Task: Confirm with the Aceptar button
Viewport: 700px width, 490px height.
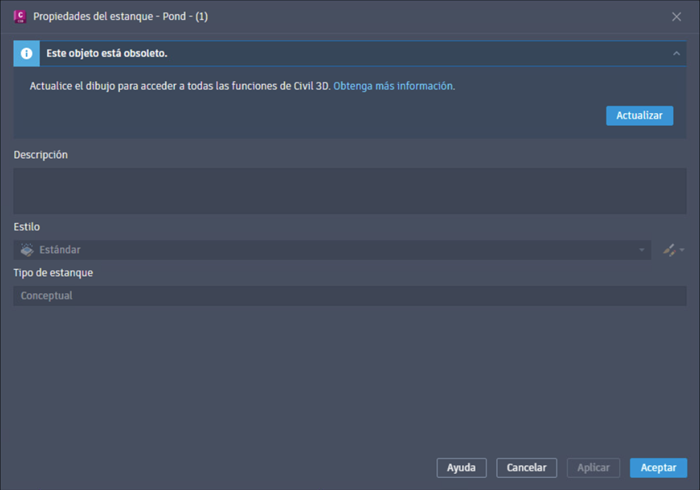Action: coord(658,468)
